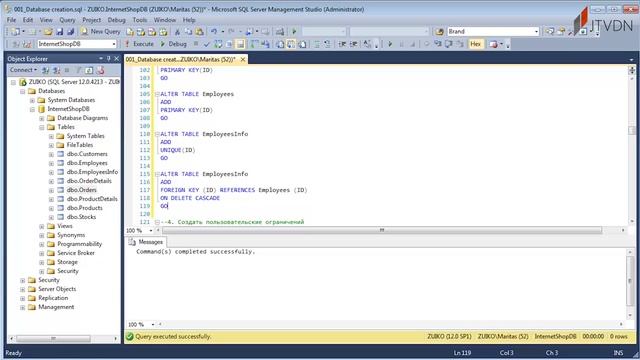Select dbo.Orders table in tree

82,190
